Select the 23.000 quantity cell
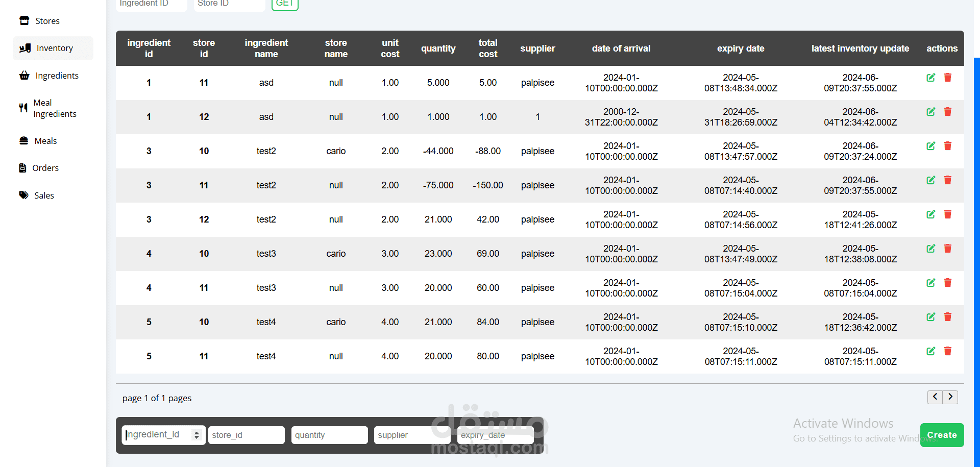 coord(438,254)
